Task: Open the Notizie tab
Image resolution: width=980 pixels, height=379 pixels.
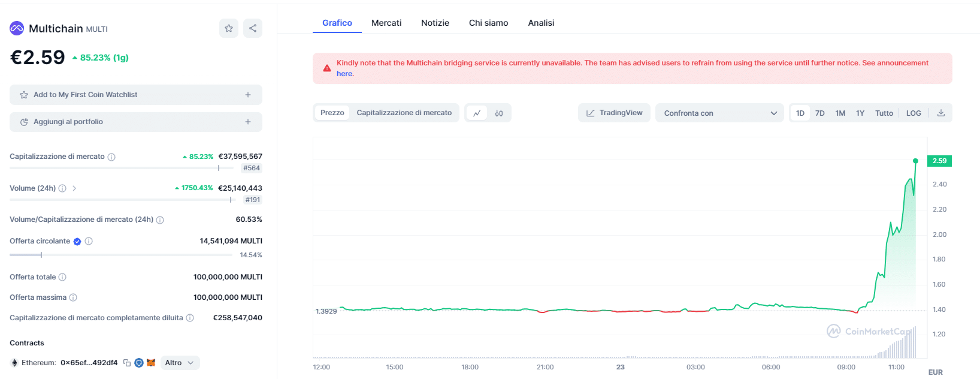Action: (435, 23)
